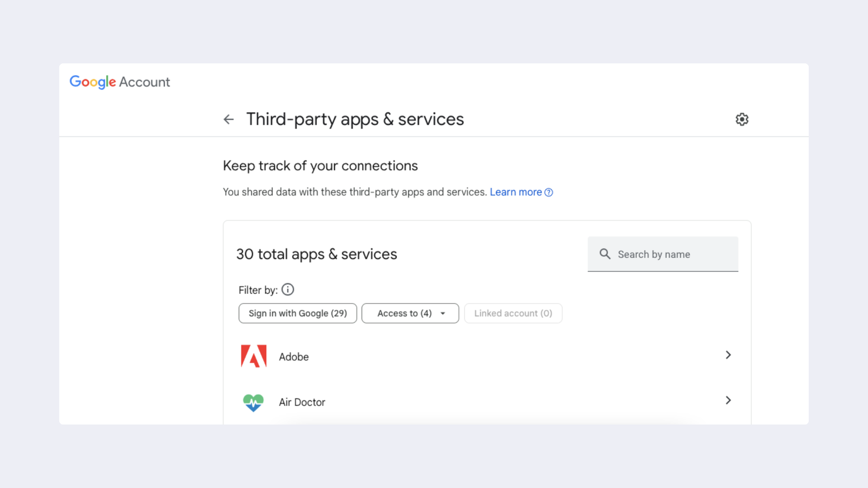868x488 pixels.
Task: Open Air Doctor details via its chevron
Action: pos(728,400)
